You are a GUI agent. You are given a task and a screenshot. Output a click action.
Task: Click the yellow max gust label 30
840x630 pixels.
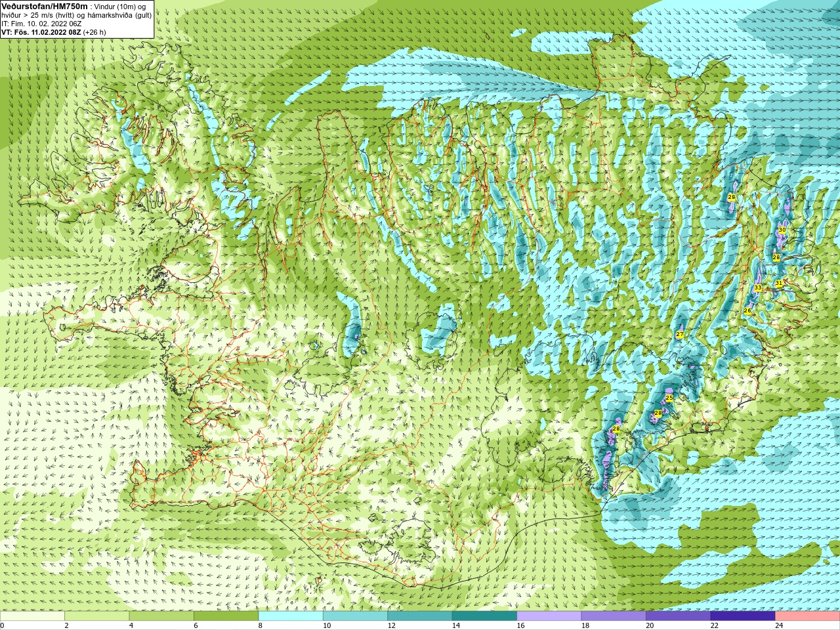(782, 230)
